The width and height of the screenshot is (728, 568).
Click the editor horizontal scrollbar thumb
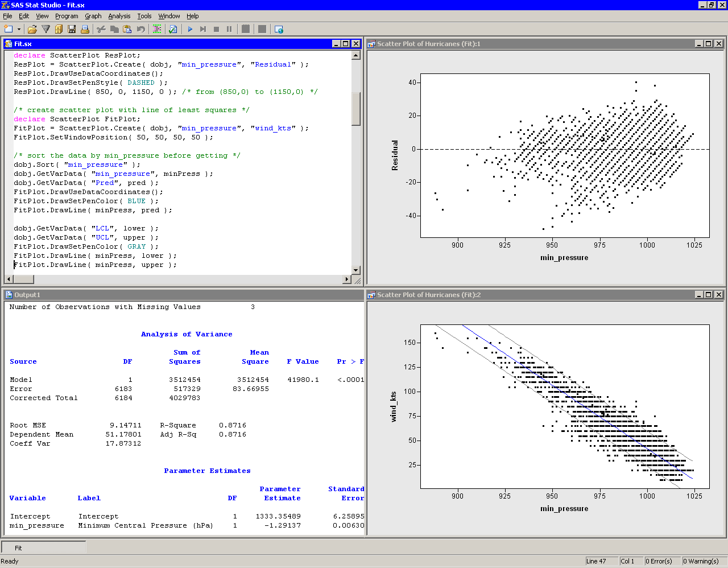point(23,279)
